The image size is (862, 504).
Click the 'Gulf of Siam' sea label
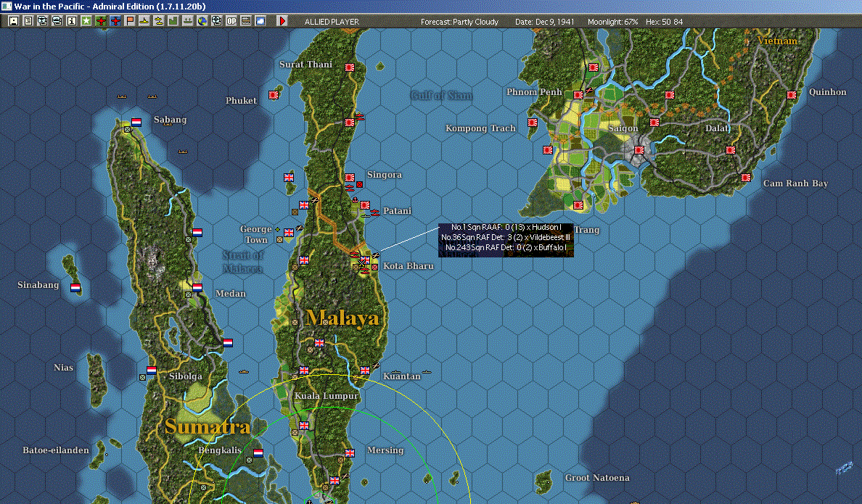pyautogui.click(x=441, y=96)
